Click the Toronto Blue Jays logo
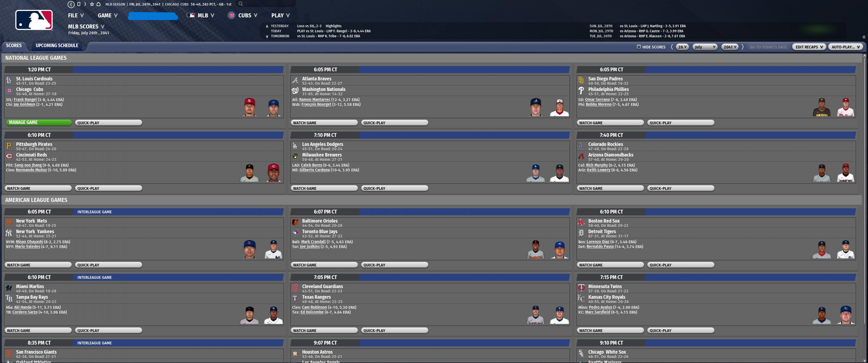 click(295, 233)
